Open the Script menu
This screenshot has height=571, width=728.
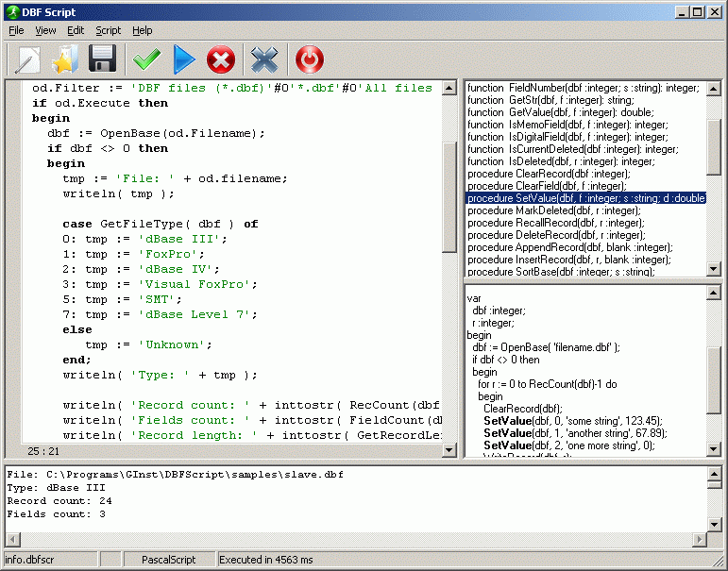click(108, 30)
